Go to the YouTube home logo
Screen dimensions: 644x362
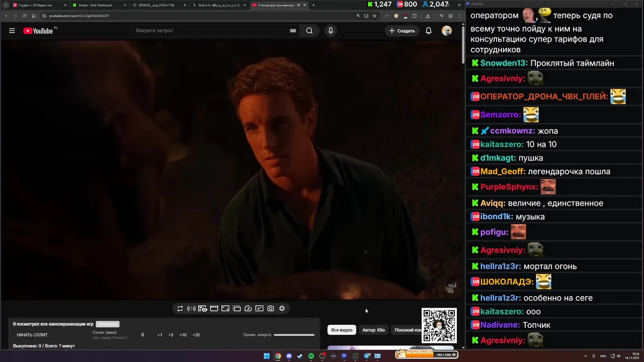[38, 31]
